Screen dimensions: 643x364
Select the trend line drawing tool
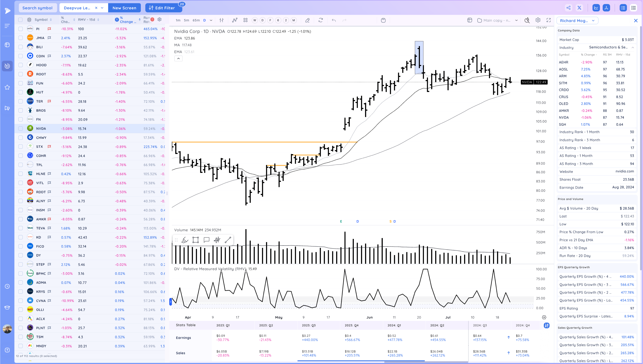click(228, 240)
